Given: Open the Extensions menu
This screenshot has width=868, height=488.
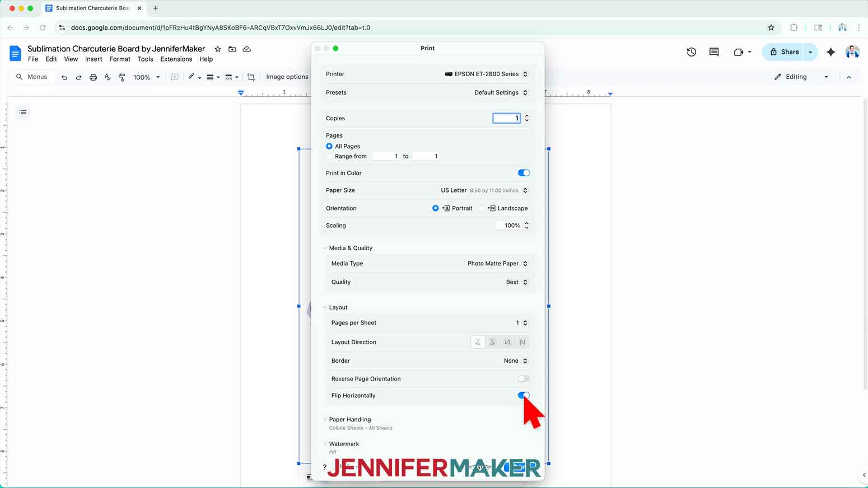Looking at the screenshot, I should click(x=176, y=59).
